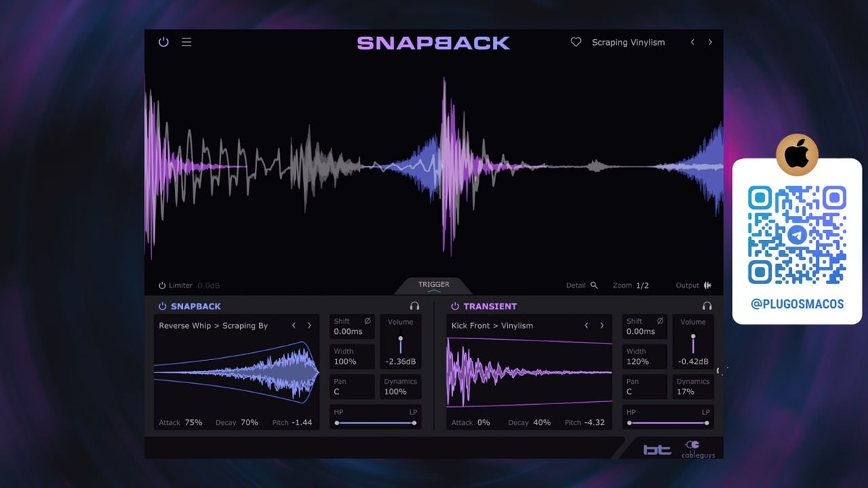Screen dimensions: 868x488
Task: Toggle the SNAPBACK section power
Action: tap(162, 307)
